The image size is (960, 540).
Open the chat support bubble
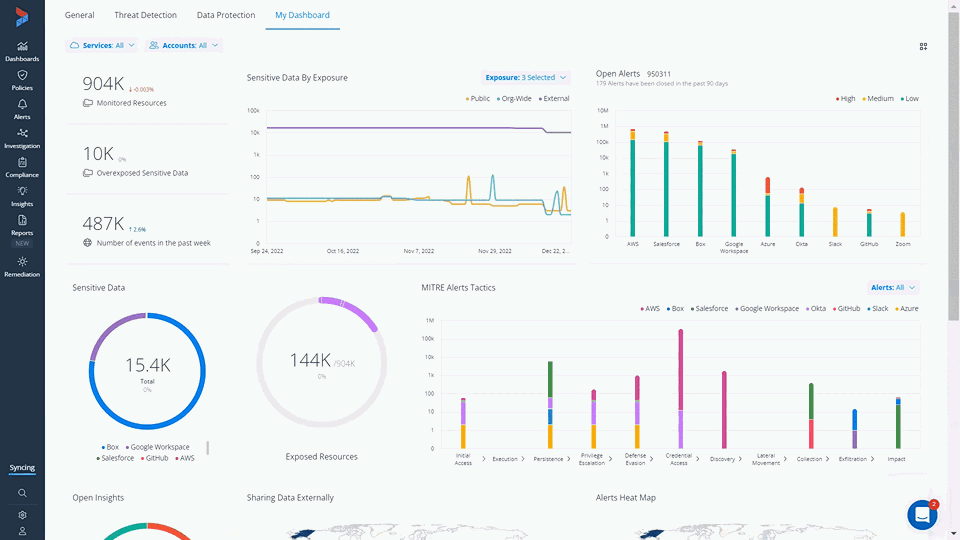click(x=922, y=514)
